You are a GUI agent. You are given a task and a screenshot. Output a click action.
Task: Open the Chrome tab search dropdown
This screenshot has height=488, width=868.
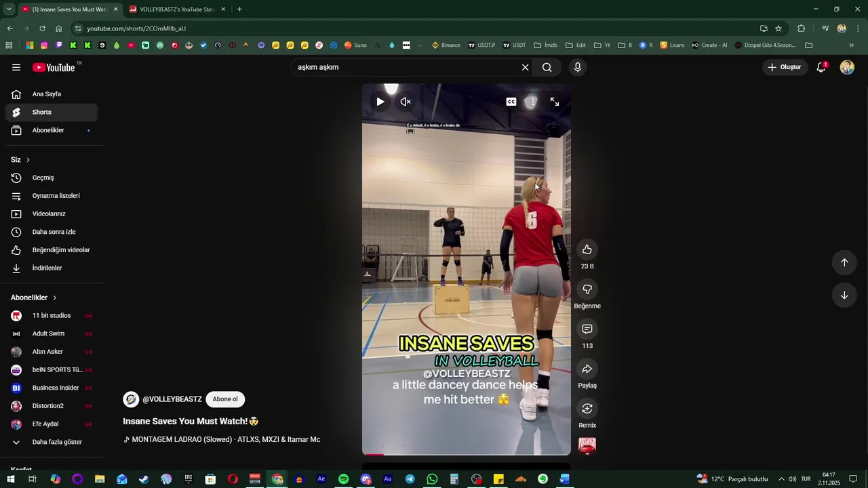tap(9, 9)
